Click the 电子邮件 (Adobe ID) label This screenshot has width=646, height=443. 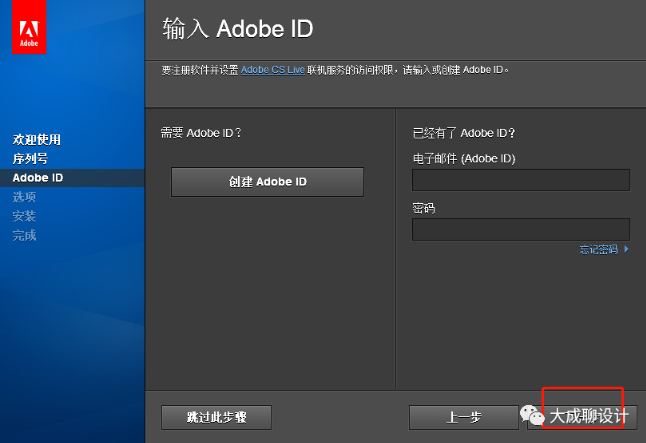coord(463,158)
